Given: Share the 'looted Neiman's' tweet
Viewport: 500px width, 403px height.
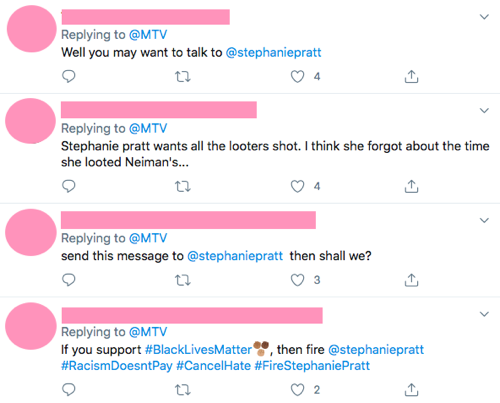Looking at the screenshot, I should (411, 186).
